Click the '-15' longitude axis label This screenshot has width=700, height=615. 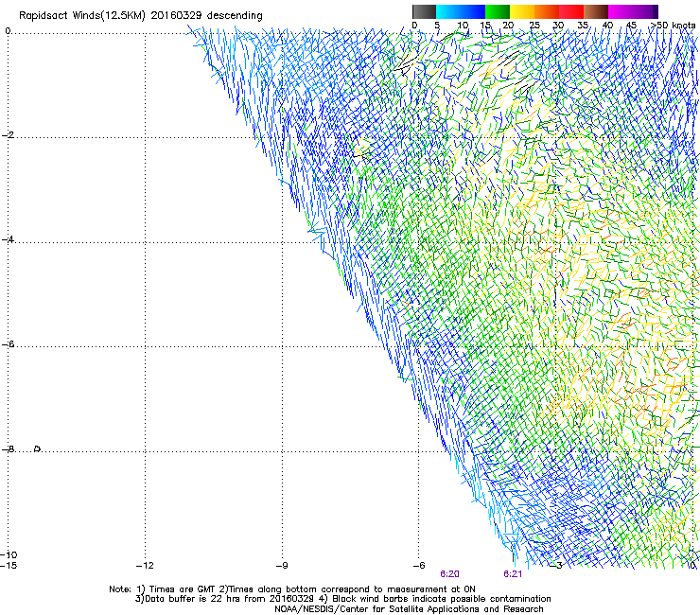[x=9, y=566]
